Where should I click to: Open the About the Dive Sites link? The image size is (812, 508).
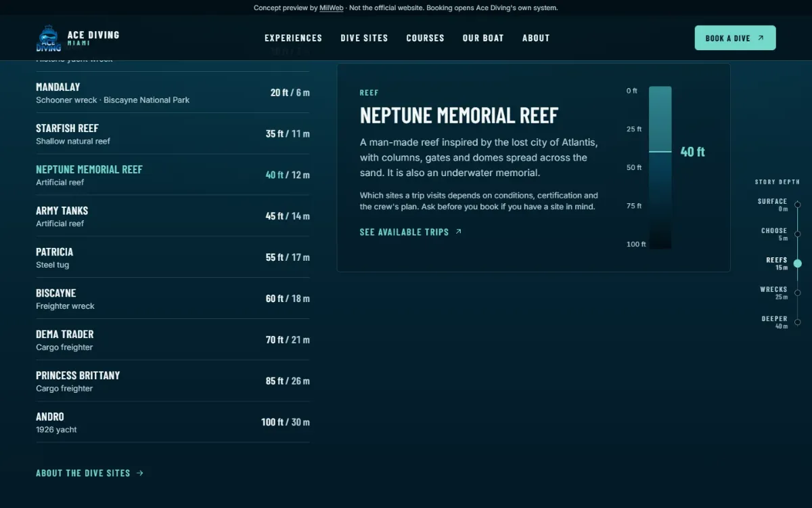pyautogui.click(x=89, y=473)
